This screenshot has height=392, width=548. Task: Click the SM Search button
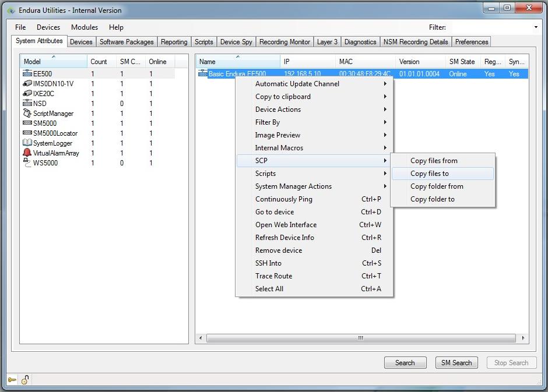[x=456, y=363]
